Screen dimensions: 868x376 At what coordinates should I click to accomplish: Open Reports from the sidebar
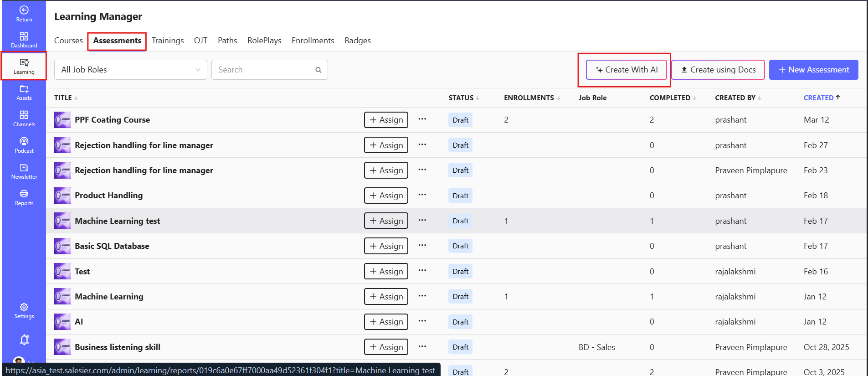tap(24, 198)
